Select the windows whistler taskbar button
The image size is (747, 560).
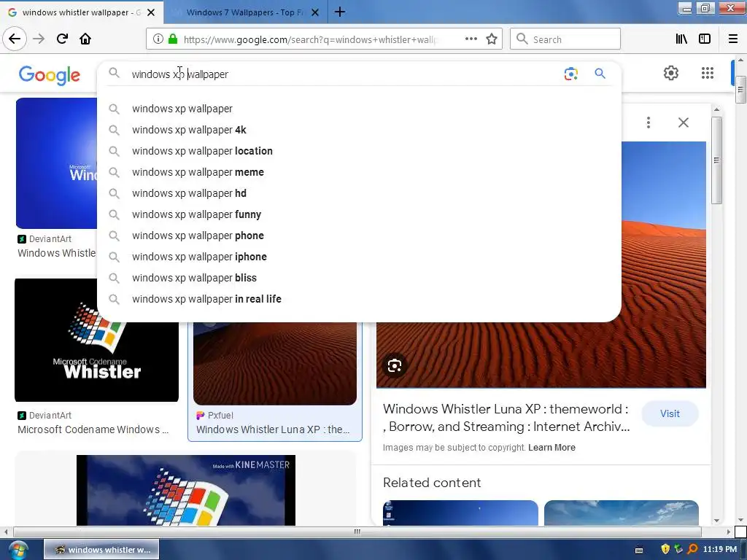coord(101,550)
